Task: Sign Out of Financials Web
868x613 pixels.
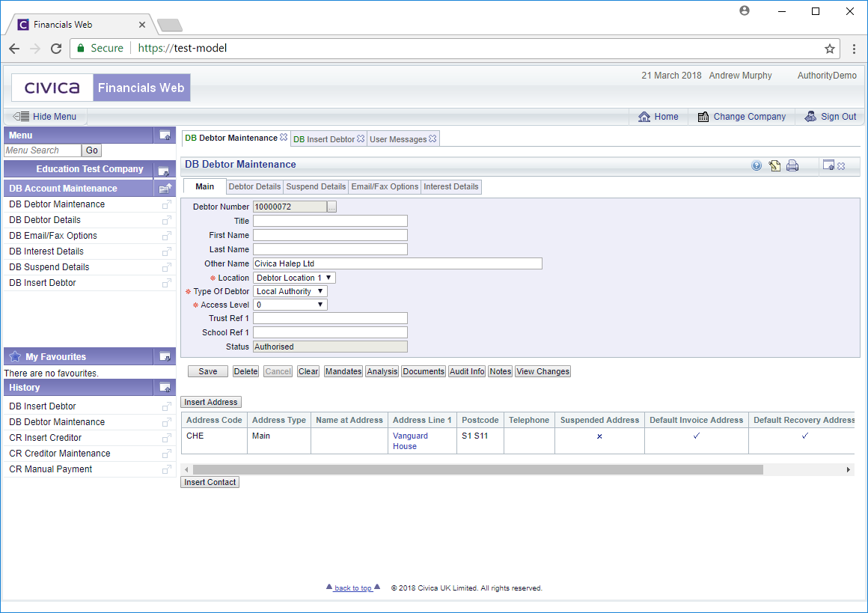Action: 831,117
